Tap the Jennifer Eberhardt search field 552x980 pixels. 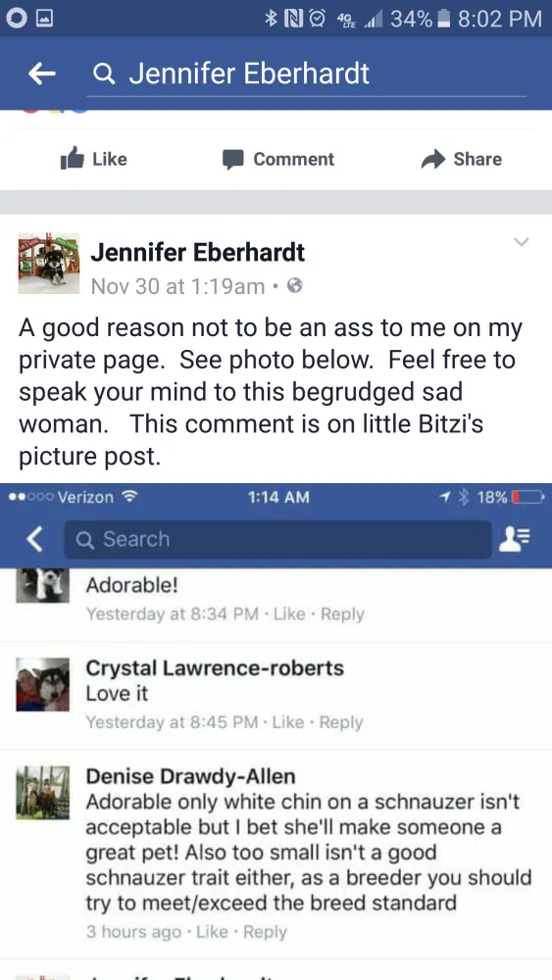(306, 75)
